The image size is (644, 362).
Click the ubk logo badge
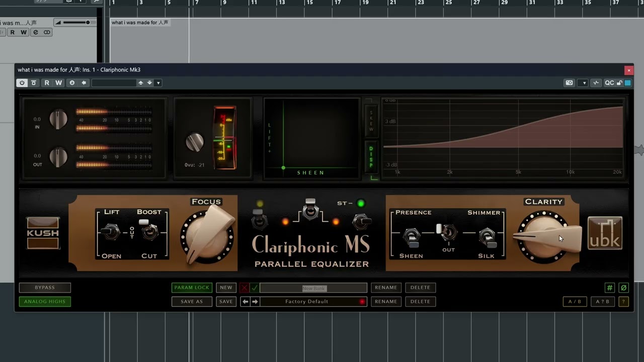[605, 233]
